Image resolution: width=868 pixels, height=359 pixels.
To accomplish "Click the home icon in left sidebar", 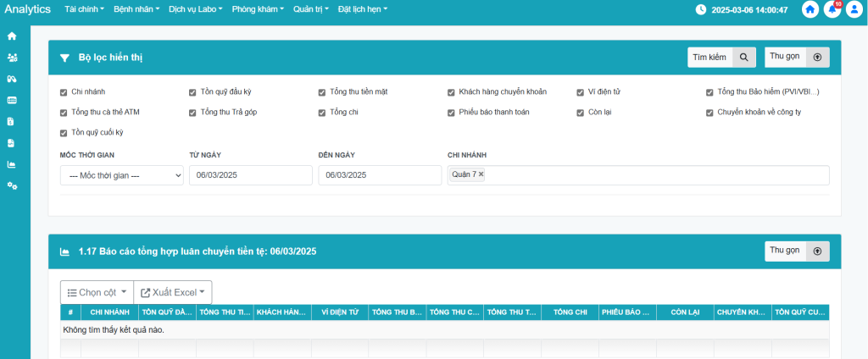I will pyautogui.click(x=12, y=36).
